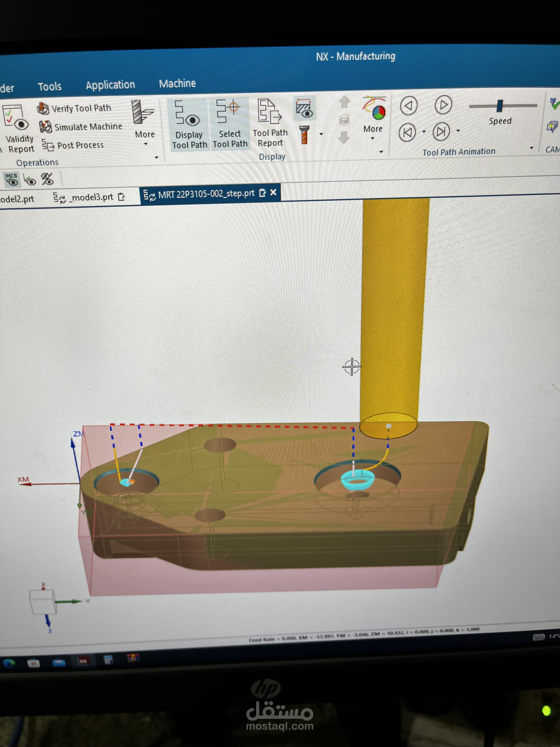This screenshot has width=560, height=747.
Task: Toggle Display Tool Path
Action: point(189,125)
